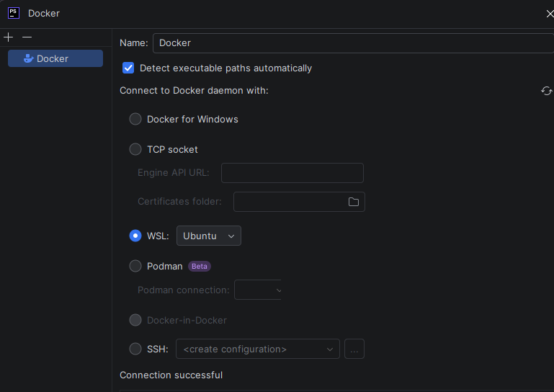
Task: Click the Podman Beta badge
Action: point(200,266)
